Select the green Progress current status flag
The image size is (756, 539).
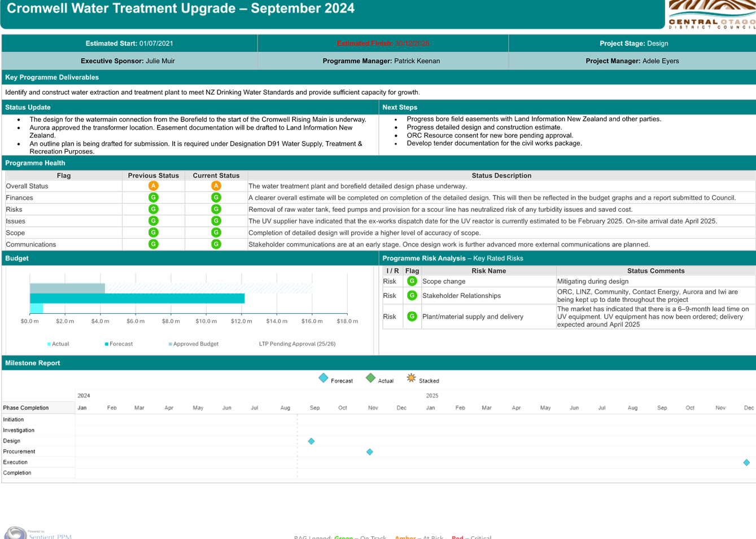(215, 198)
